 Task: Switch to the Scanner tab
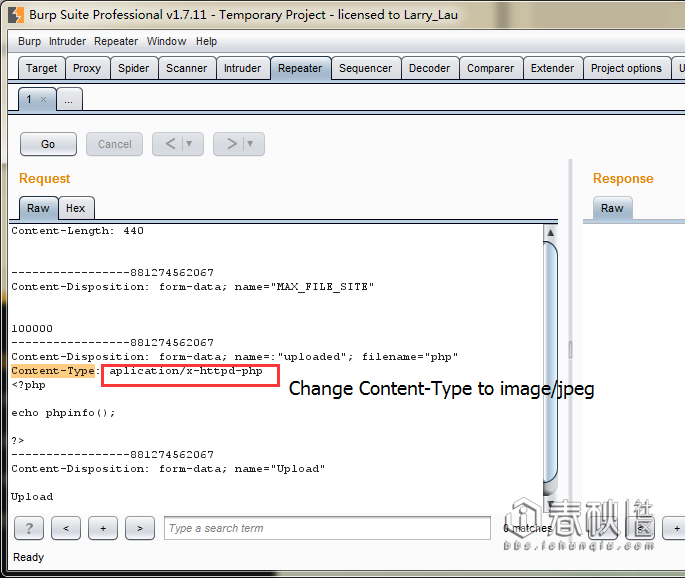coord(187,68)
